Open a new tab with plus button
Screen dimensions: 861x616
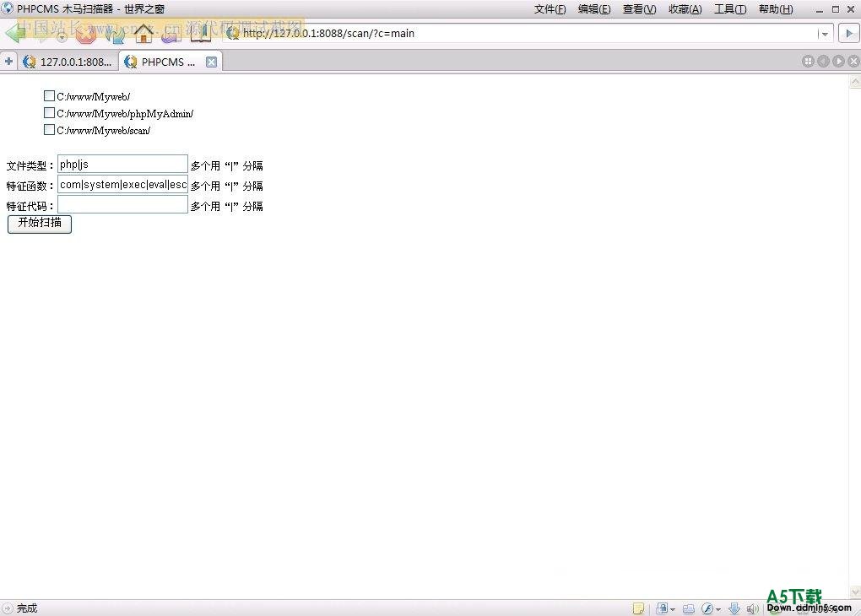pos(8,62)
